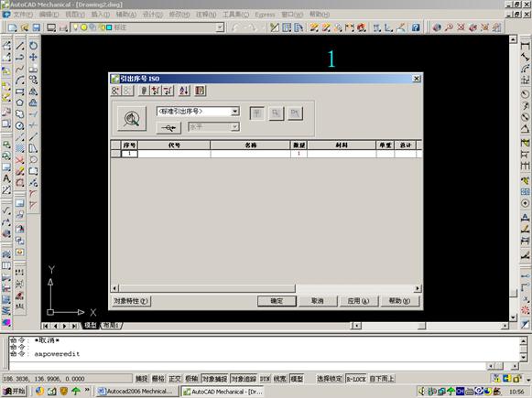Toggle 对象追踪 object tracking in status bar
The height and width of the screenshot is (398, 532).
pyautogui.click(x=244, y=379)
